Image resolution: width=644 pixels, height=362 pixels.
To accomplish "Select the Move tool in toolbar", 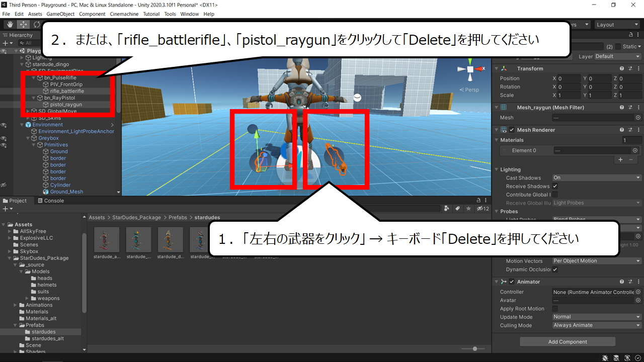I will [23, 25].
